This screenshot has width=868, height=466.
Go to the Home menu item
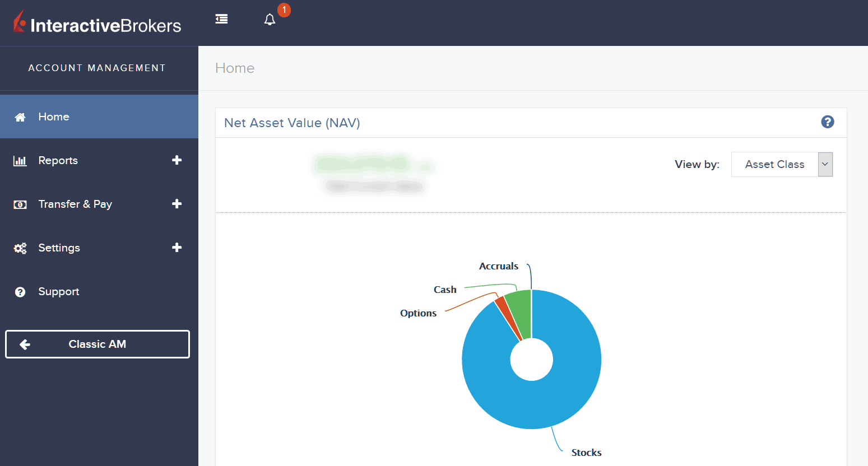[99, 116]
